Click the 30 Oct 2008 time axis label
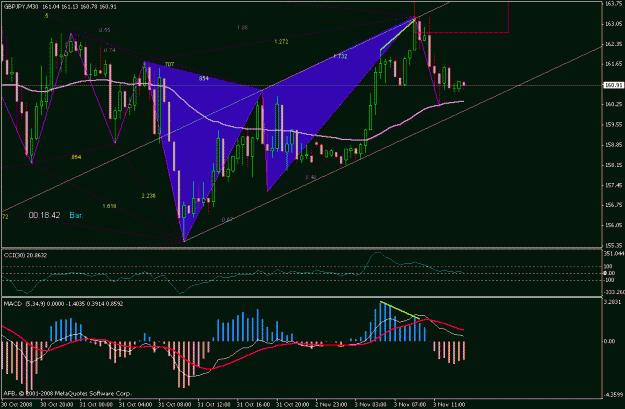 pyautogui.click(x=15, y=405)
